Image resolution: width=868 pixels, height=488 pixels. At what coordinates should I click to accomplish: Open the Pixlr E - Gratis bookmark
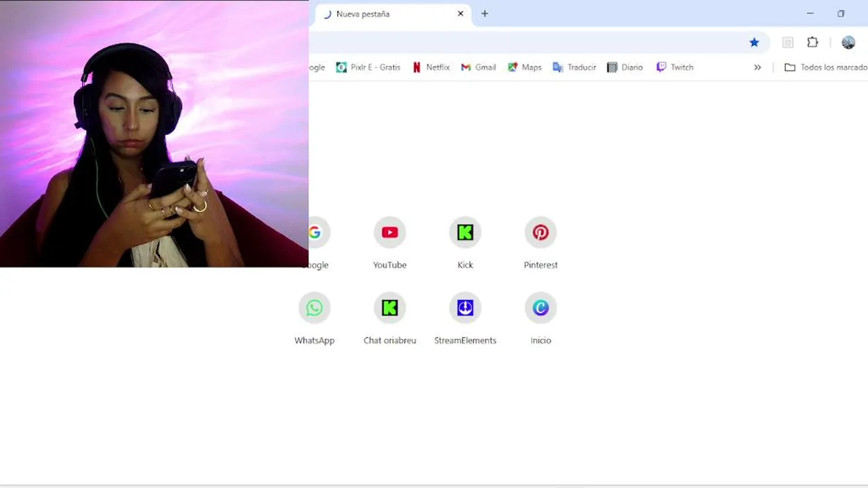tap(368, 67)
